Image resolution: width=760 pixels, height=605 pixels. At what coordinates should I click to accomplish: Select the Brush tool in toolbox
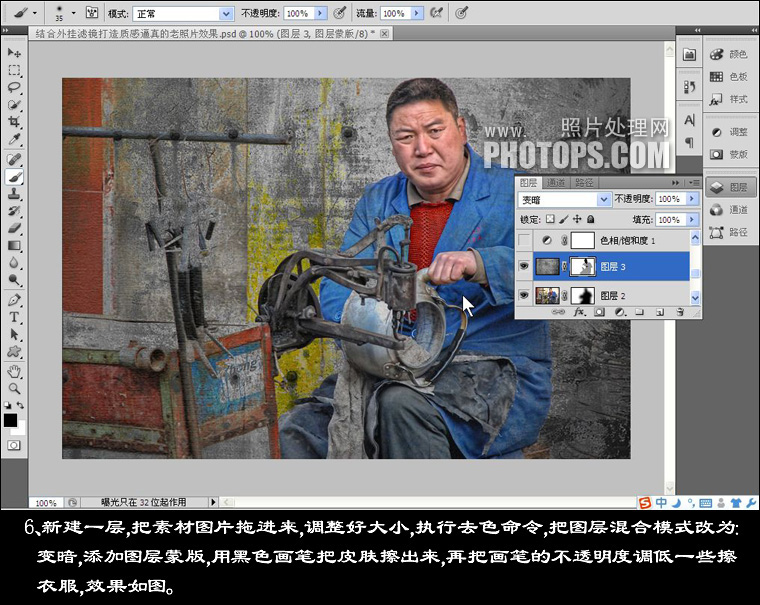tap(14, 177)
